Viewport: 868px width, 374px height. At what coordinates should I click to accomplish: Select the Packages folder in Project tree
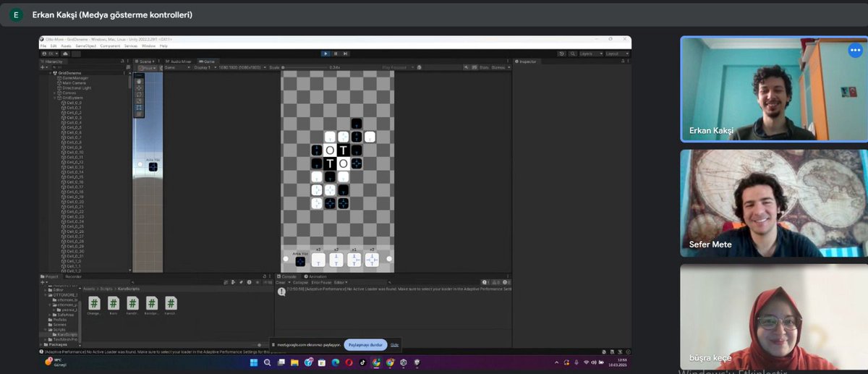[57, 344]
